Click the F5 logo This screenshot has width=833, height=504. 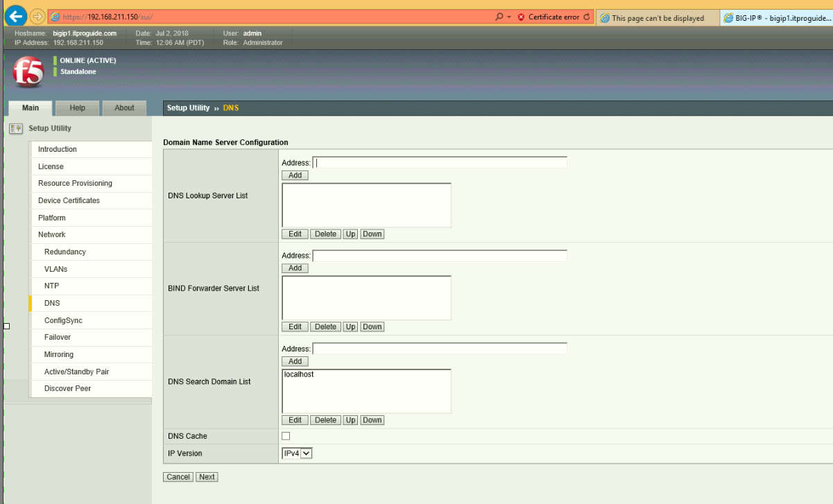pos(28,72)
